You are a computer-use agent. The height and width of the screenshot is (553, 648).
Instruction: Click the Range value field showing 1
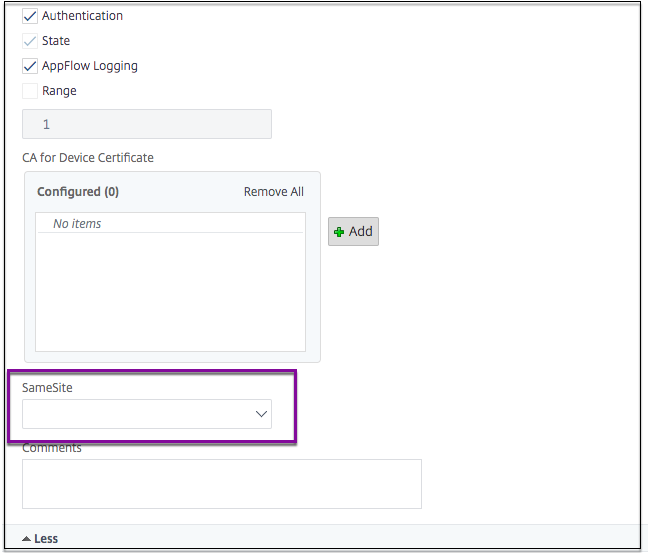[x=147, y=124]
